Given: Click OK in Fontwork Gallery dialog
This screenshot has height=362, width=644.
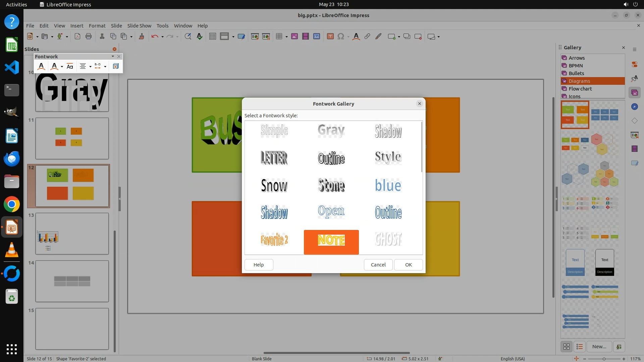Looking at the screenshot, I should tap(408, 265).
